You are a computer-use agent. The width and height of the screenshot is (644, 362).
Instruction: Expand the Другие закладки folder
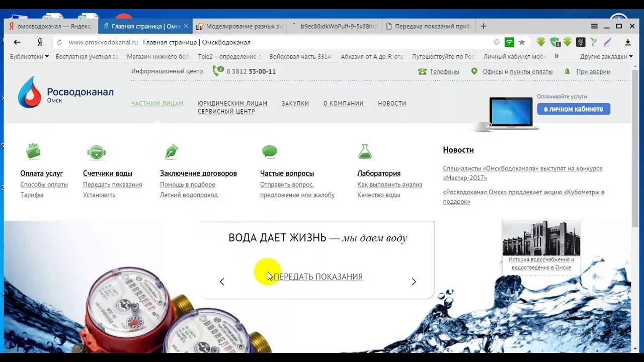coord(606,56)
